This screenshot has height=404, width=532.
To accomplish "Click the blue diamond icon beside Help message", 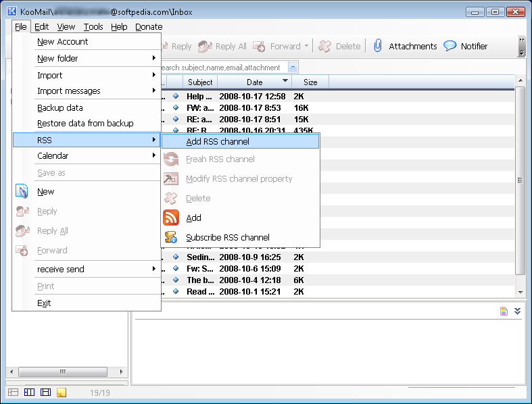I will pos(176,96).
